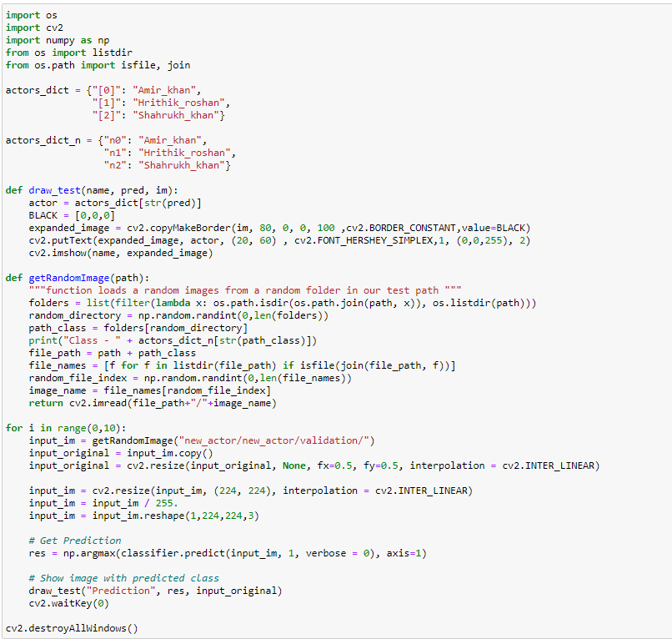Select the numpy import alias np
The height and width of the screenshot is (639, 672).
click(102, 39)
